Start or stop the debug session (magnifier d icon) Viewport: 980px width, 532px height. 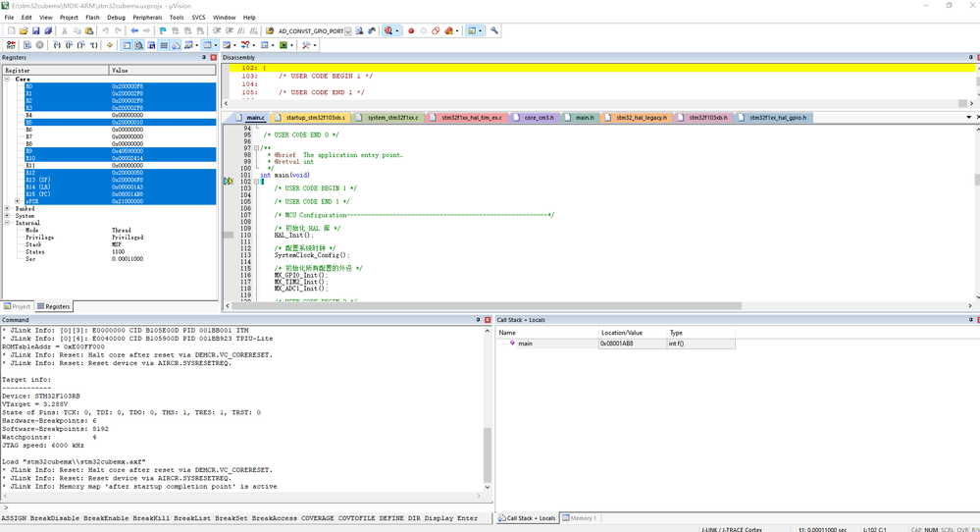coord(388,30)
